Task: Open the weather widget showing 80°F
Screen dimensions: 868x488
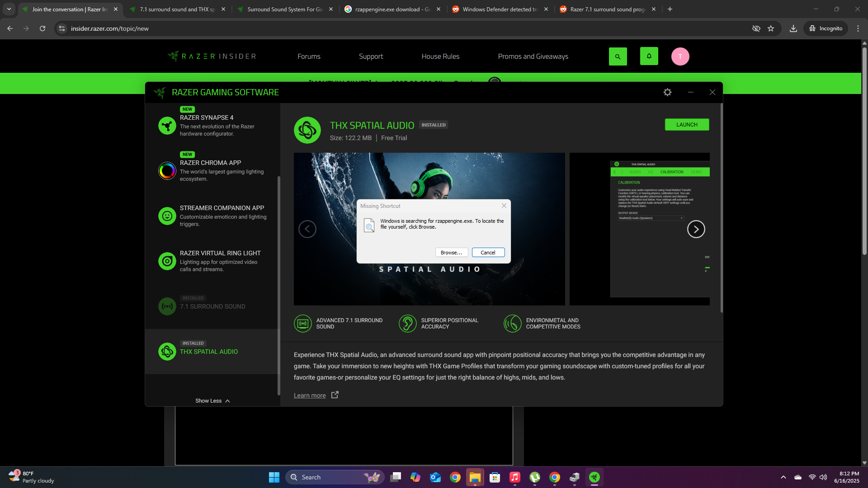Action: (x=31, y=477)
